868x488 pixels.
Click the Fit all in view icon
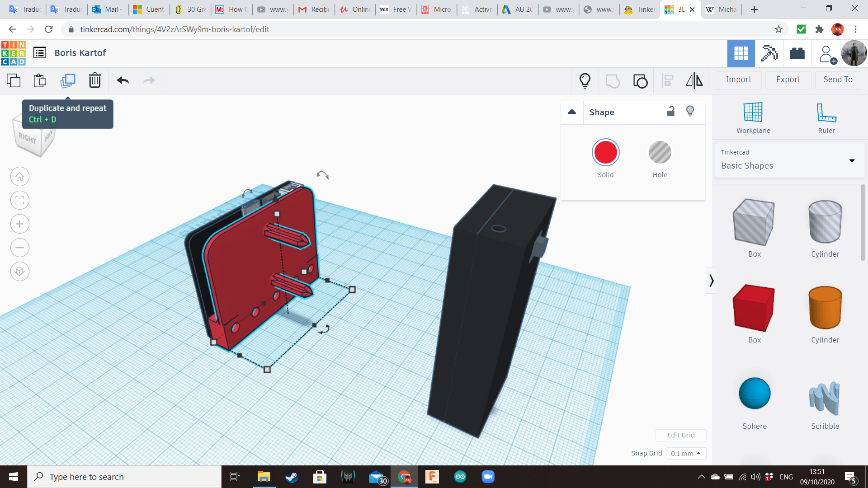click(x=20, y=200)
